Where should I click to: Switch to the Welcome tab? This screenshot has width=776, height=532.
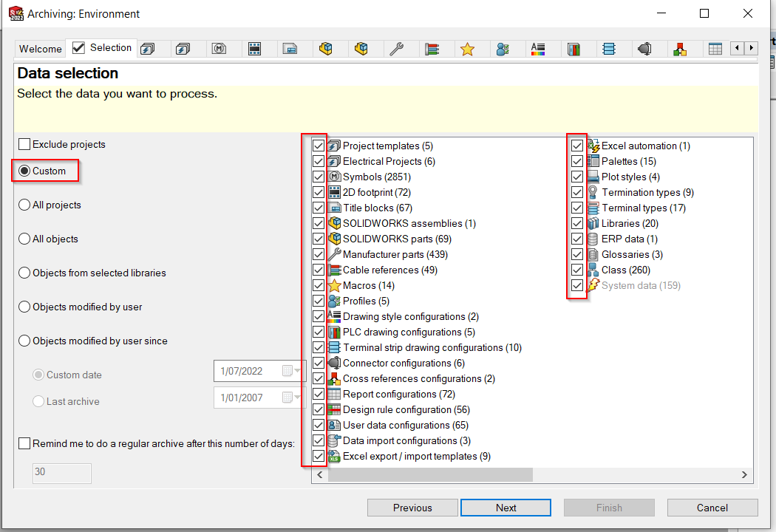tap(41, 49)
